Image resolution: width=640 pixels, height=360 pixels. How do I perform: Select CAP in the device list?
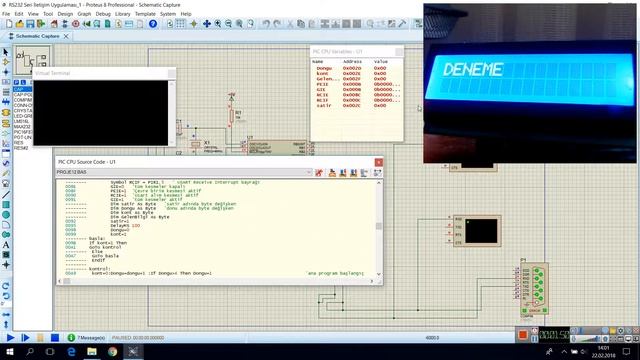pos(22,89)
